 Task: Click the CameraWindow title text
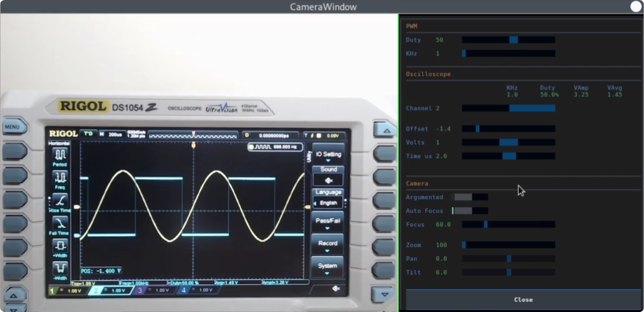click(x=323, y=7)
